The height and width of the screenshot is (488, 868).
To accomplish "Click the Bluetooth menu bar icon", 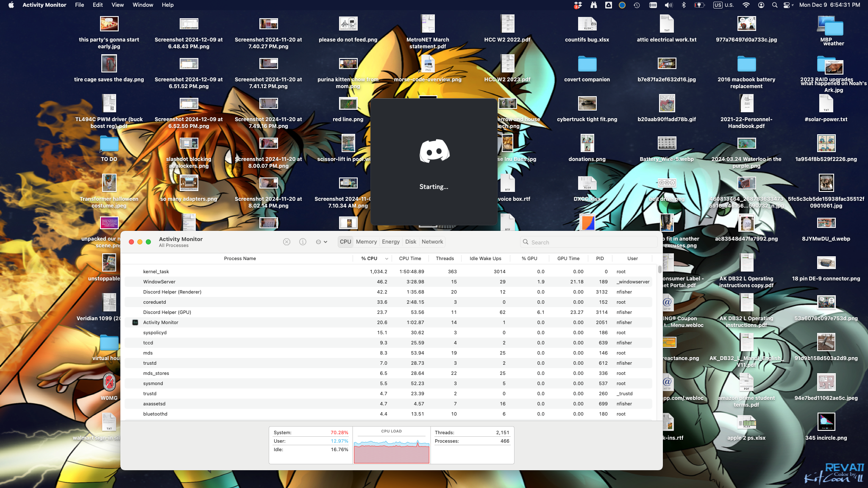I will pos(683,5).
